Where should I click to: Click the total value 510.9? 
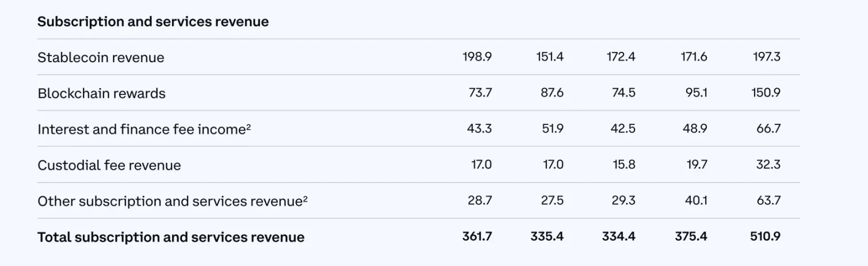[766, 237]
